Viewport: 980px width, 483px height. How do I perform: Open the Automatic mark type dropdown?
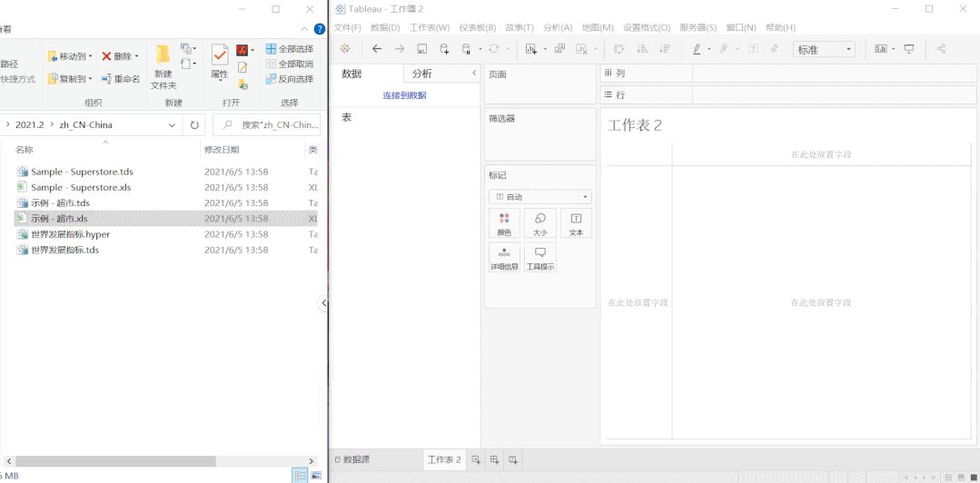pyautogui.click(x=540, y=197)
